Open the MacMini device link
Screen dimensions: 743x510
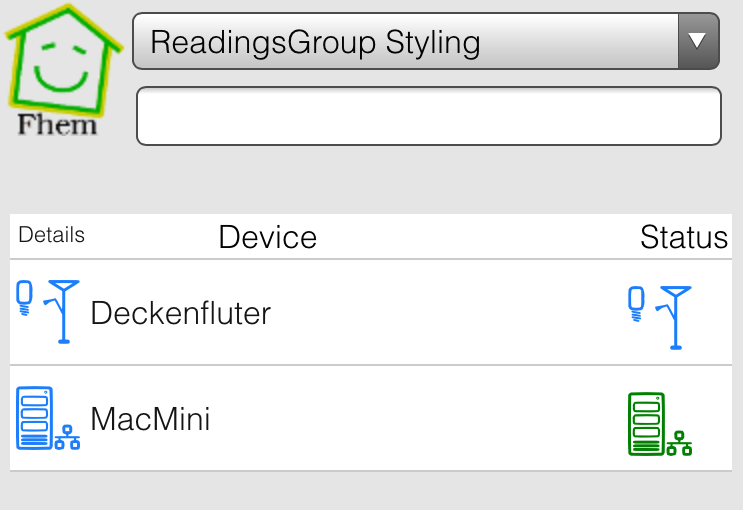pos(150,419)
